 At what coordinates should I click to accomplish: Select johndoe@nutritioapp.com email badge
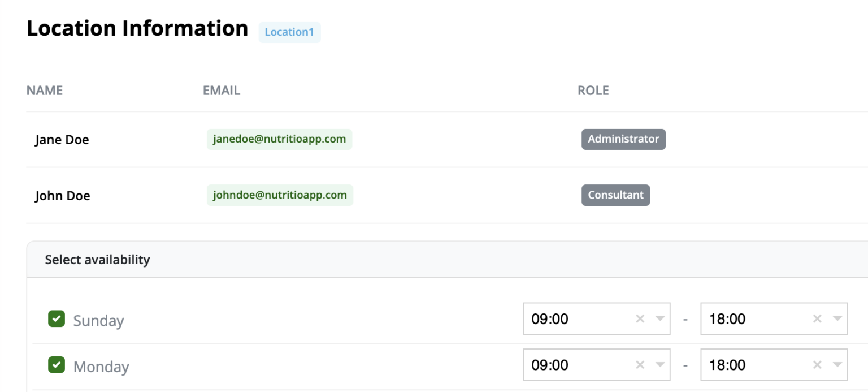(x=279, y=195)
